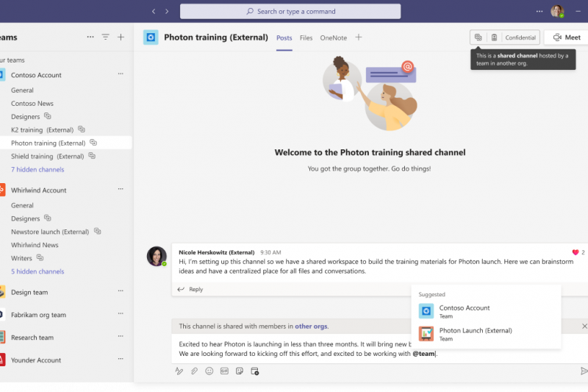Click the schedule meeting icon in compose toolbar

coord(254,371)
